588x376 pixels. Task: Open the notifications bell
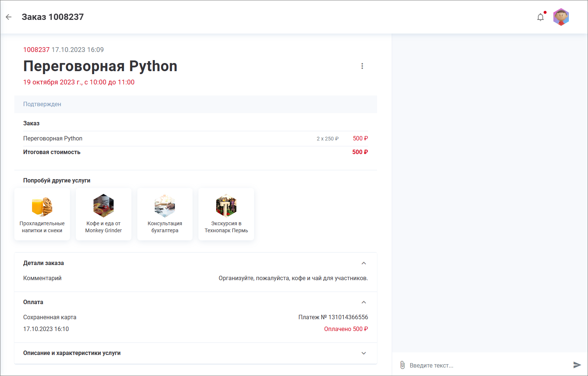click(540, 17)
